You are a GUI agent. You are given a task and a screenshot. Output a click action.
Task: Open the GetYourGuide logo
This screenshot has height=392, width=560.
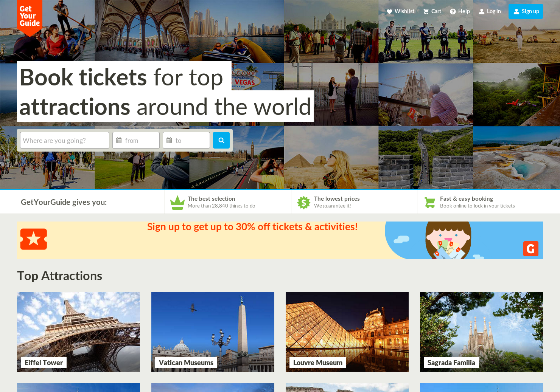[30, 15]
